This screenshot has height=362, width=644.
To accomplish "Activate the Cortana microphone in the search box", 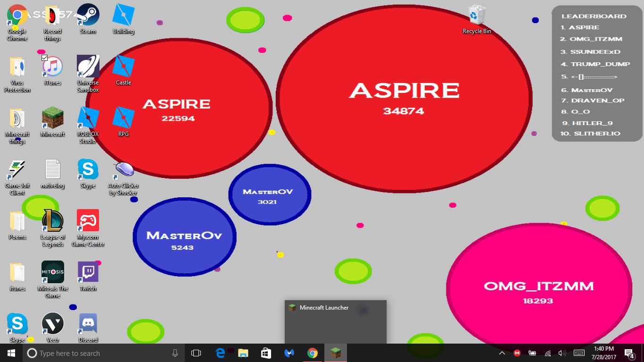I will coord(175,353).
